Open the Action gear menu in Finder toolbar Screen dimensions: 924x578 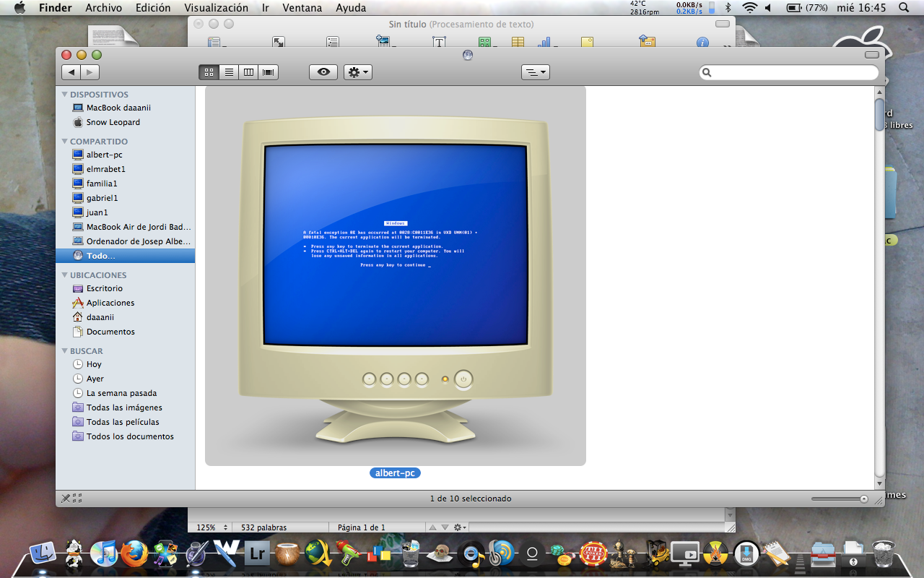pyautogui.click(x=358, y=72)
